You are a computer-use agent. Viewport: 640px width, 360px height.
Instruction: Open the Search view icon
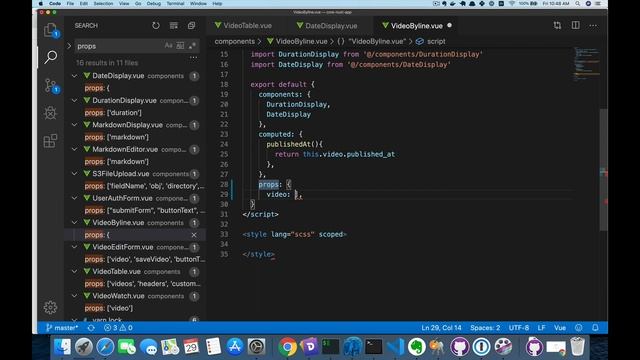(51, 57)
